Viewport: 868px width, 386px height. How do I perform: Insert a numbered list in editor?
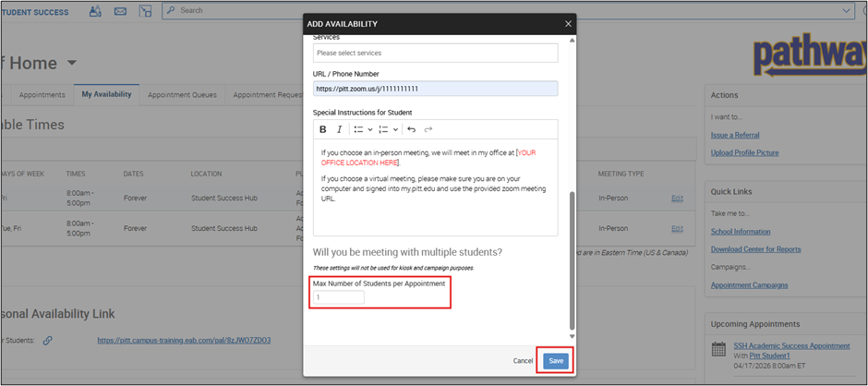tap(383, 129)
